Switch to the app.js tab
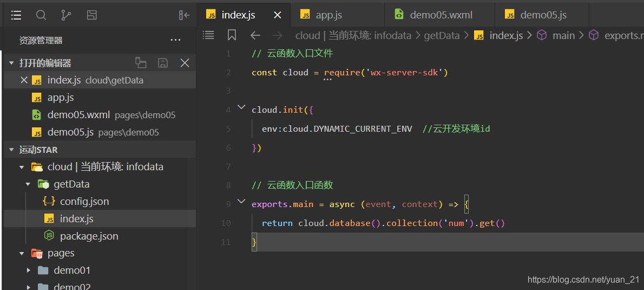 (338, 15)
